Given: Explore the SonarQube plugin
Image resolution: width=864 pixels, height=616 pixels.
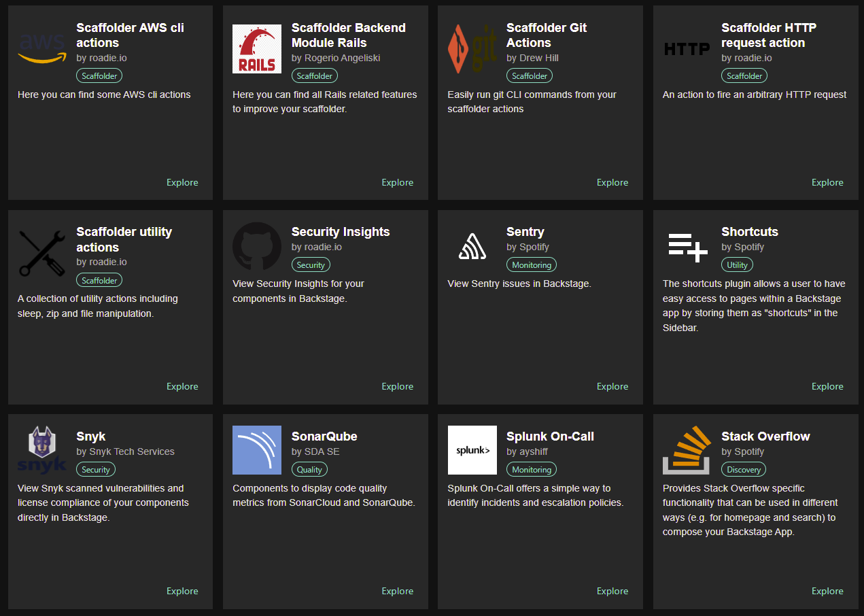Looking at the screenshot, I should coord(397,591).
